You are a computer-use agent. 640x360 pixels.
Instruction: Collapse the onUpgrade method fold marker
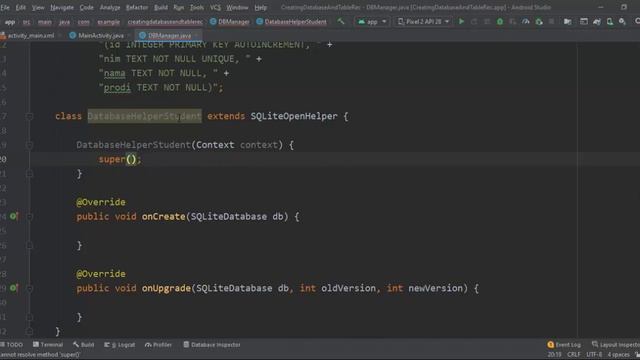pyautogui.click(x=29, y=289)
